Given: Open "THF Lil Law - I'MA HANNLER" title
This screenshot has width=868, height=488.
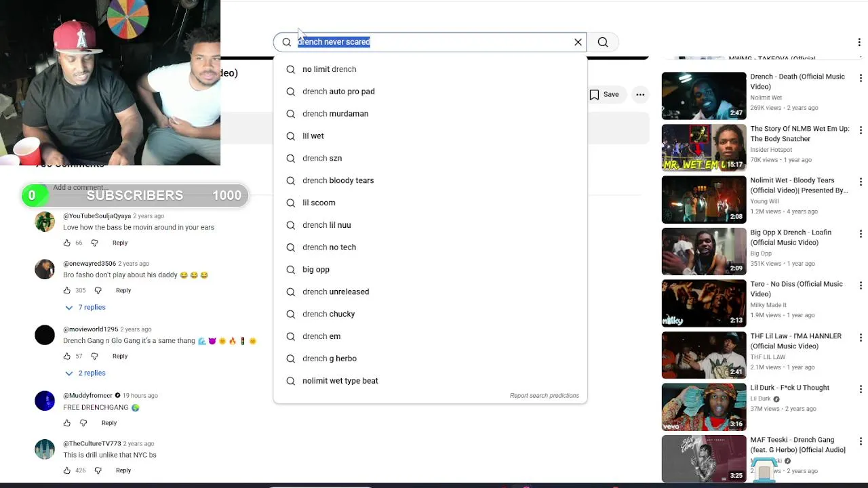Looking at the screenshot, I should tap(796, 341).
